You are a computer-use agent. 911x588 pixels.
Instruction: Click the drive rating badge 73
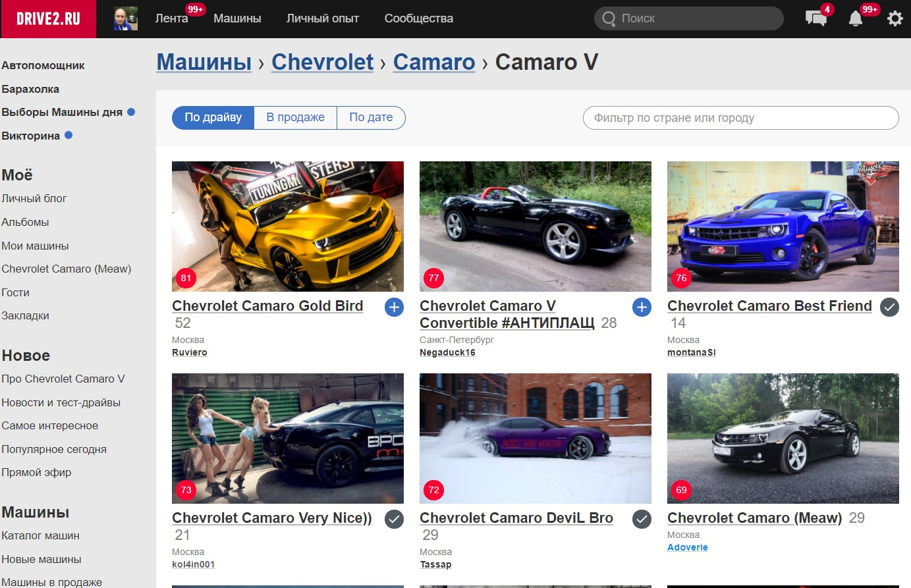tap(186, 490)
